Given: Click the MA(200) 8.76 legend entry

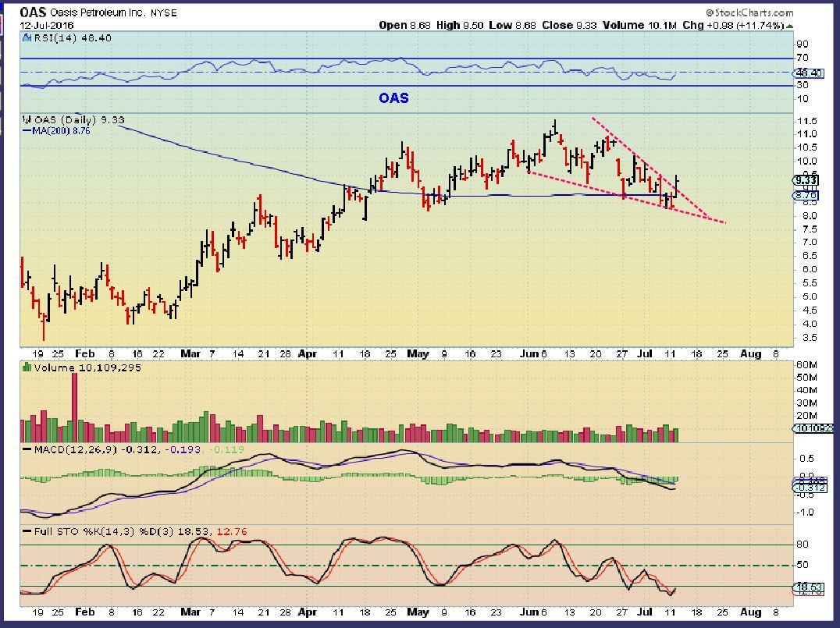Looking at the screenshot, I should 56,130.
